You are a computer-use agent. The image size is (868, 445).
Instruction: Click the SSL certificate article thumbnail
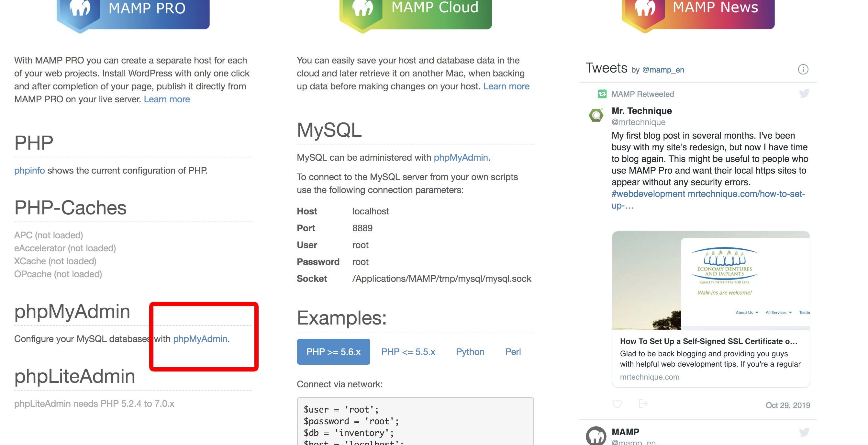(711, 280)
